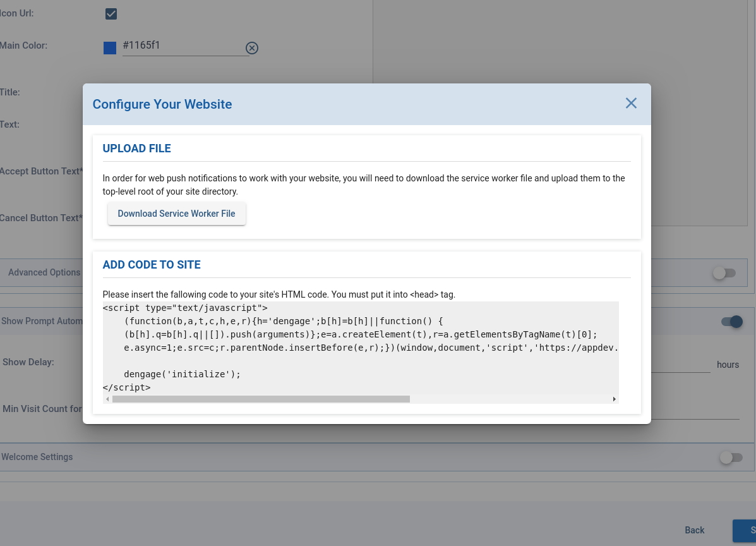Screen dimensions: 756x546
Task: Disable Show Prompt Automatically switch
Action: click(731, 322)
